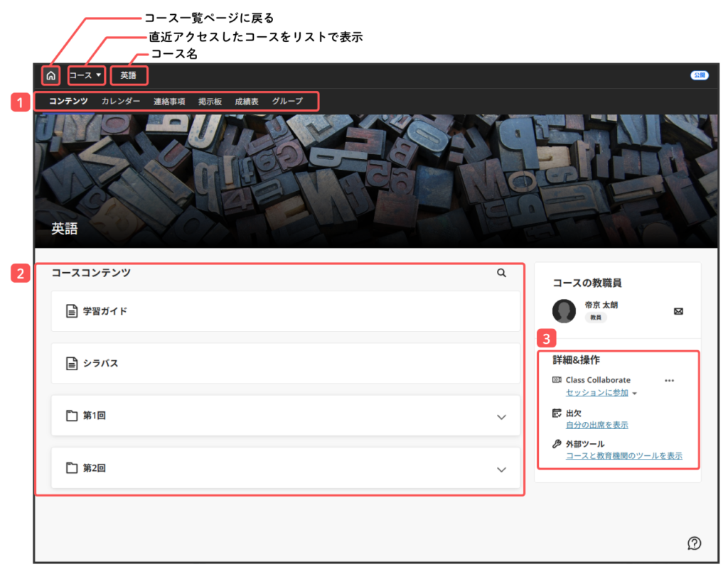Open the コース dropdown menu
The height and width of the screenshot is (569, 728).
point(86,75)
